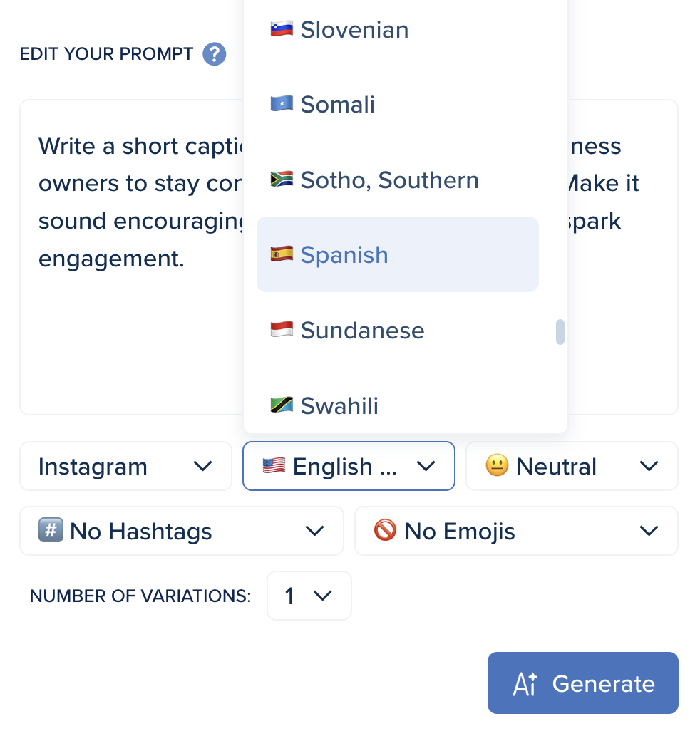This screenshot has width=700, height=731.
Task: Pick Sotho, Southern language option
Action: pyautogui.click(x=389, y=180)
